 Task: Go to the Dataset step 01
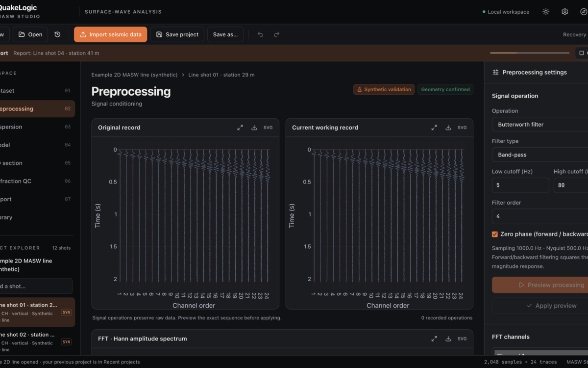[x=37, y=91]
